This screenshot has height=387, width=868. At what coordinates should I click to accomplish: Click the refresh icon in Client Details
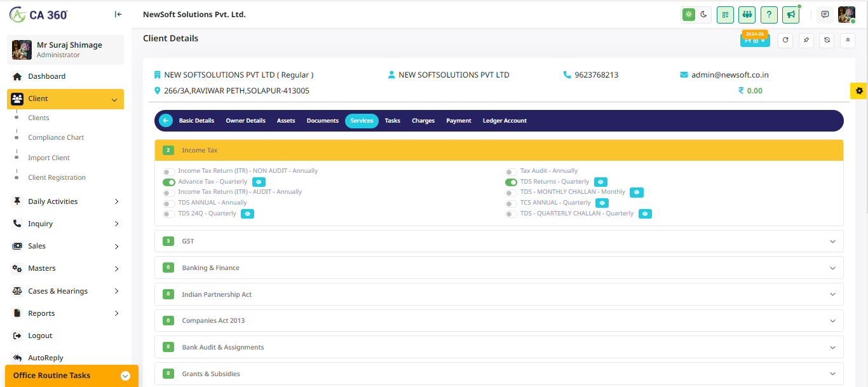tap(785, 40)
